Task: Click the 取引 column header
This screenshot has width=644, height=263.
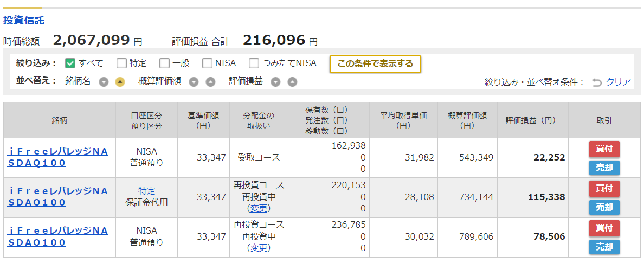Action: coord(604,120)
